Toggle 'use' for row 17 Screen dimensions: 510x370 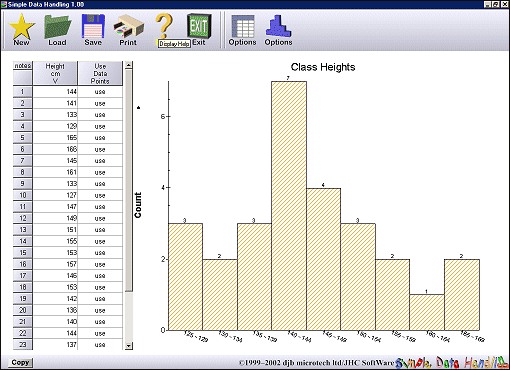[x=100, y=276]
